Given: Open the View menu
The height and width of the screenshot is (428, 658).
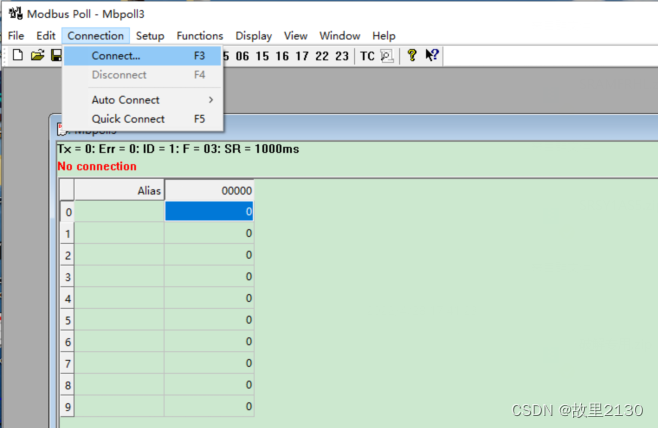Looking at the screenshot, I should [295, 36].
